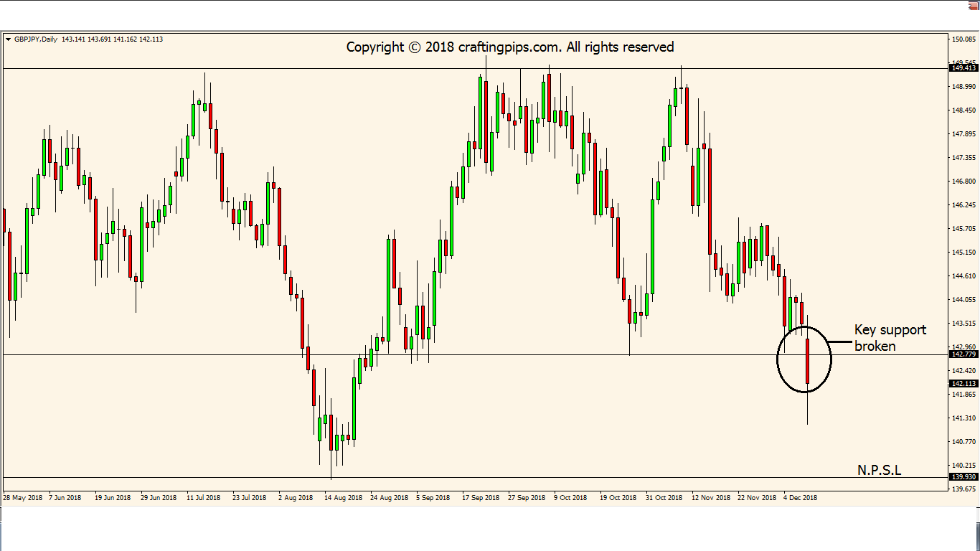980x551 pixels.
Task: Click the 140.770 price axis label
Action: pyautogui.click(x=964, y=442)
